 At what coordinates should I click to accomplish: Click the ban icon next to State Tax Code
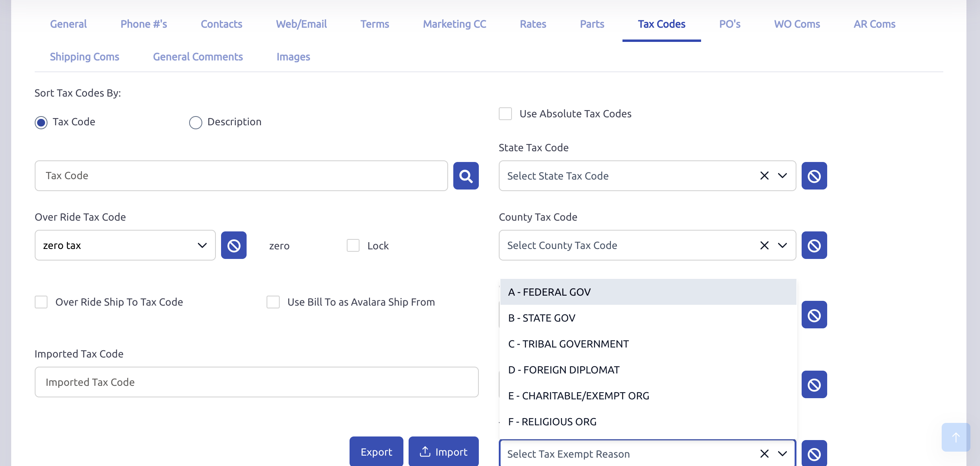point(814,176)
